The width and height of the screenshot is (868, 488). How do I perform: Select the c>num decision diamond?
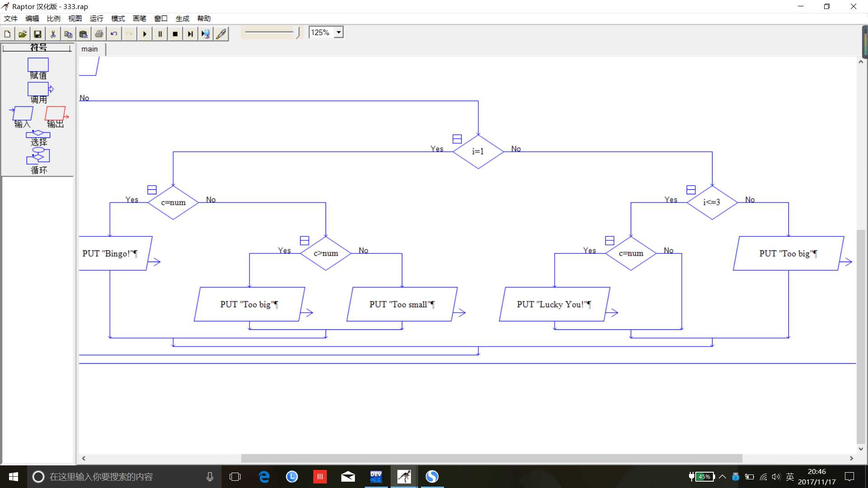[325, 253]
